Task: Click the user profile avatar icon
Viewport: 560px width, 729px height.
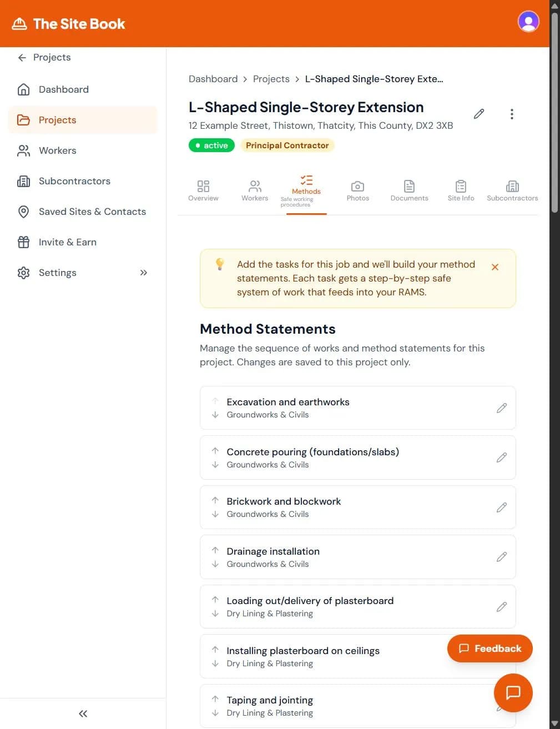Action: (528, 22)
